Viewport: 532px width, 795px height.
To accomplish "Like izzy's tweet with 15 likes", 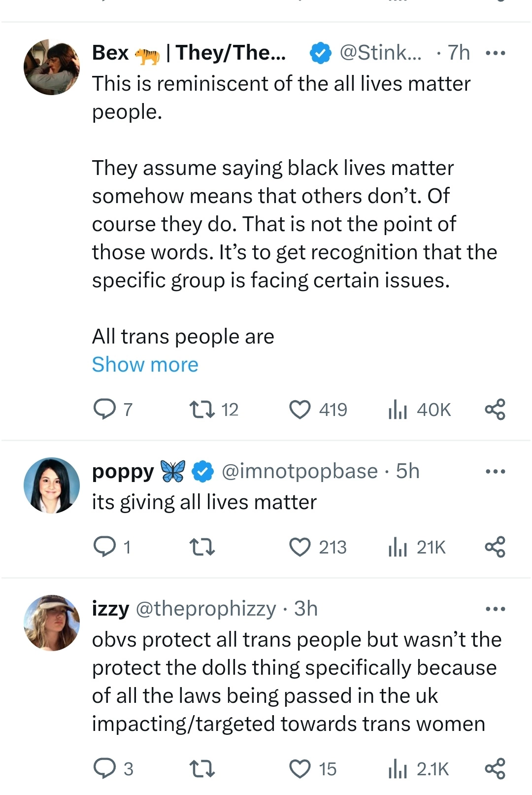I will pos(300,769).
